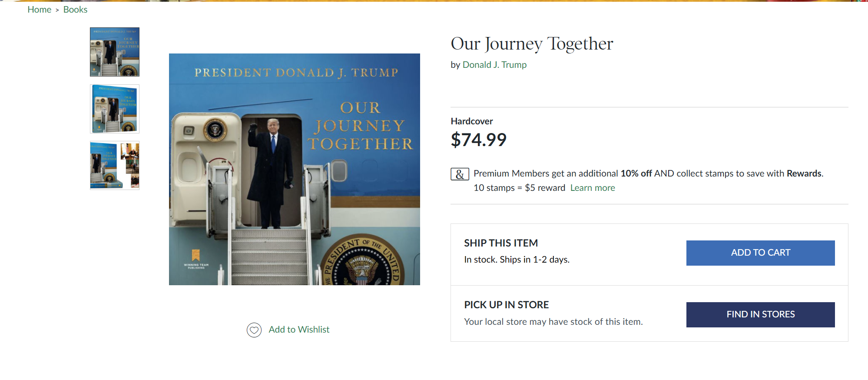Open the Donald J. Trump author link
Image resolution: width=868 pixels, height=380 pixels.
click(x=494, y=65)
